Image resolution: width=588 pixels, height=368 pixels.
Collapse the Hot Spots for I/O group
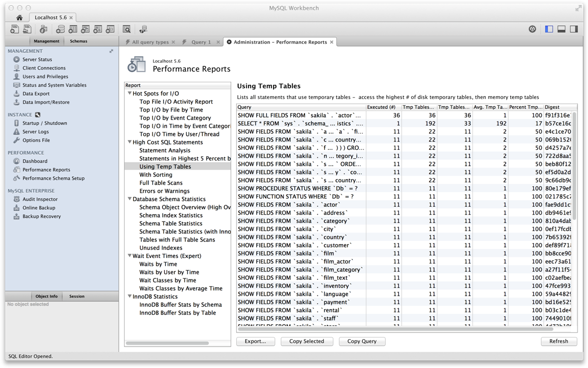(x=130, y=94)
